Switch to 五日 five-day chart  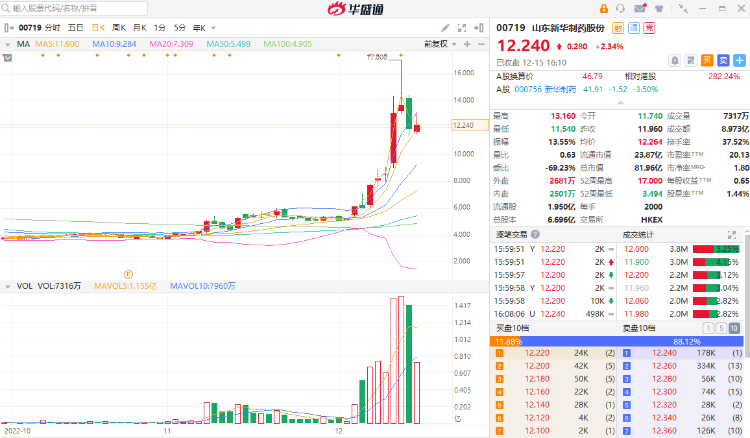click(75, 28)
